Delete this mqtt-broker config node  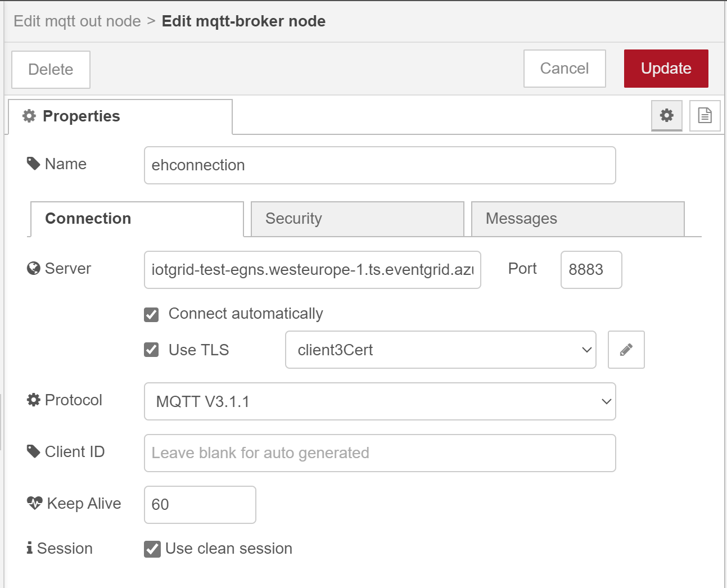(x=51, y=70)
